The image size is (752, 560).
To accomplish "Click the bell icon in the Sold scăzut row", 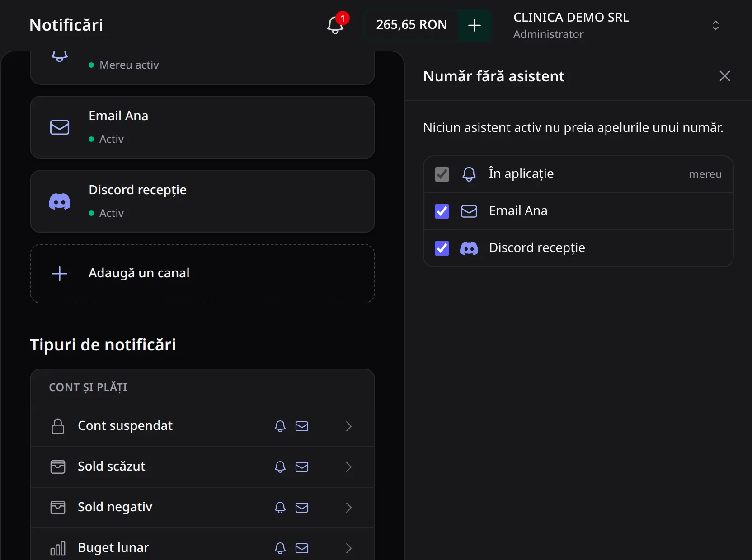I will tap(280, 467).
